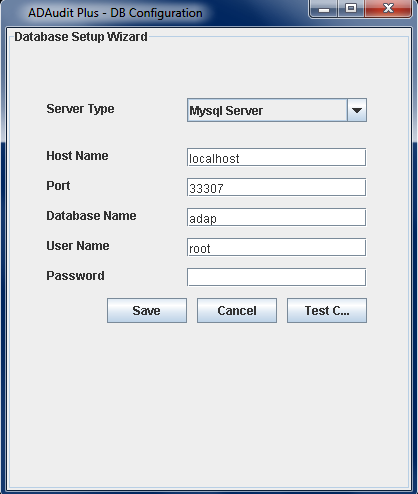Open the Server Type dropdown arrow
The height and width of the screenshot is (494, 418).
point(357,110)
